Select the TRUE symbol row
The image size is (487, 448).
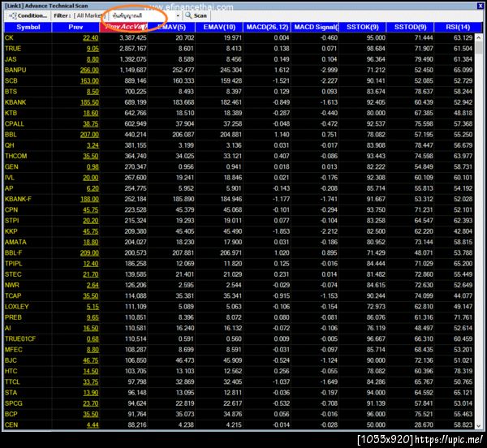tap(13, 49)
